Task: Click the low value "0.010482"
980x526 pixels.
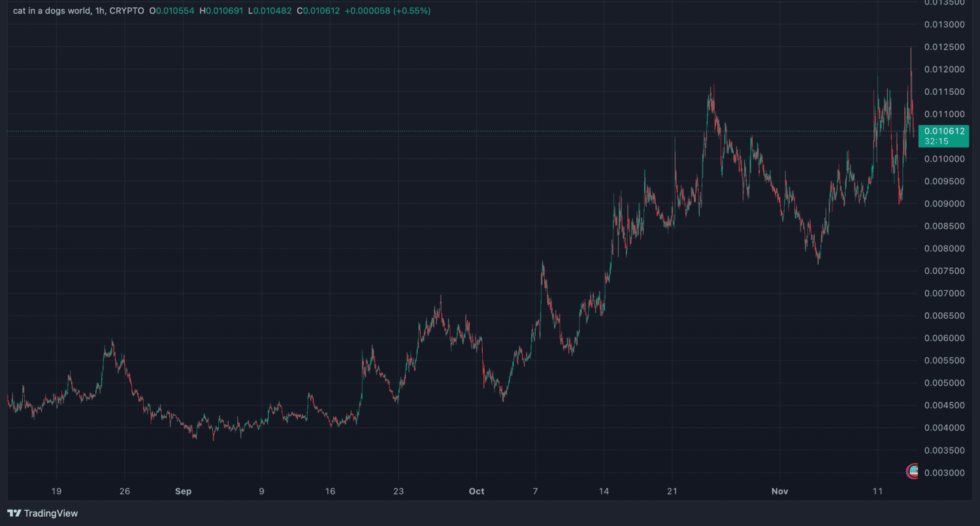Action: tap(272, 11)
